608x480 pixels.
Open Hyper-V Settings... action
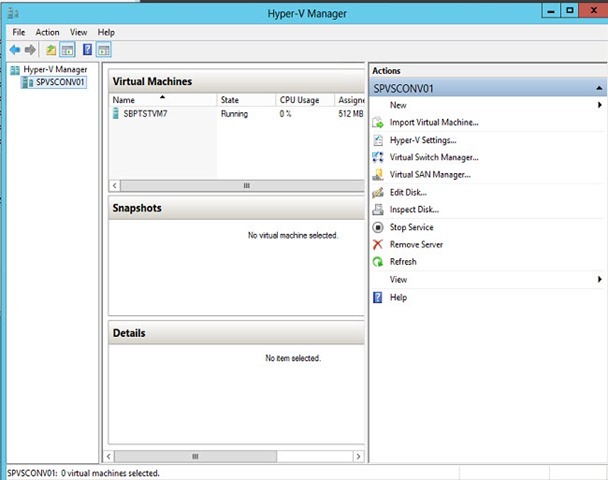423,140
